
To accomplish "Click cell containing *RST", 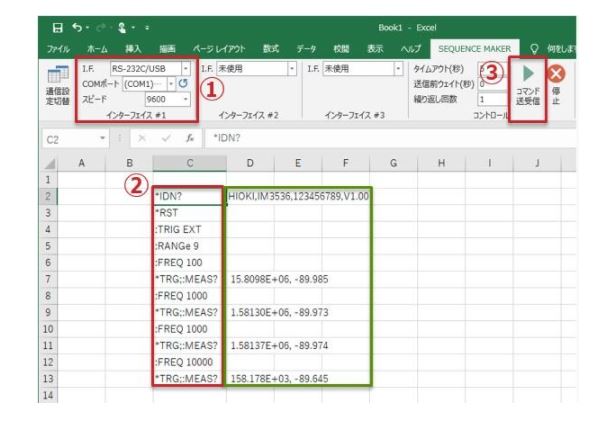I will point(189,213).
